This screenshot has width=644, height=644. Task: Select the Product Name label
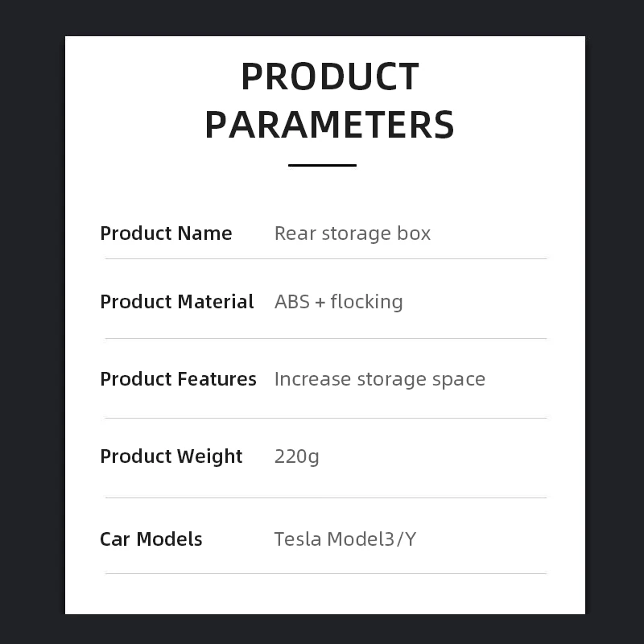[x=166, y=233]
